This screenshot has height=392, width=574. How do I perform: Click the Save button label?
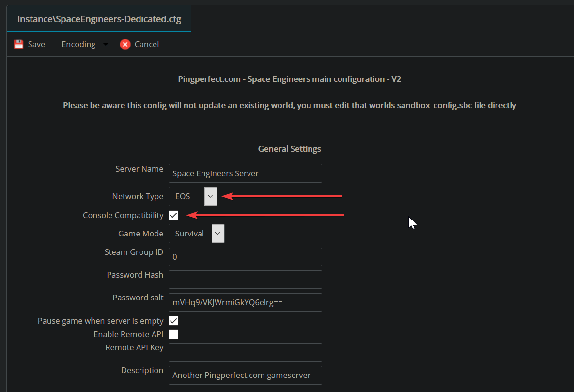click(x=36, y=45)
